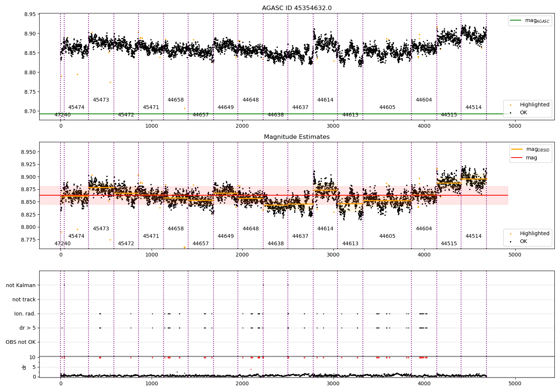The image size is (560, 392).
Task: Click "OK" legend entry in top plot
Action: [523, 112]
